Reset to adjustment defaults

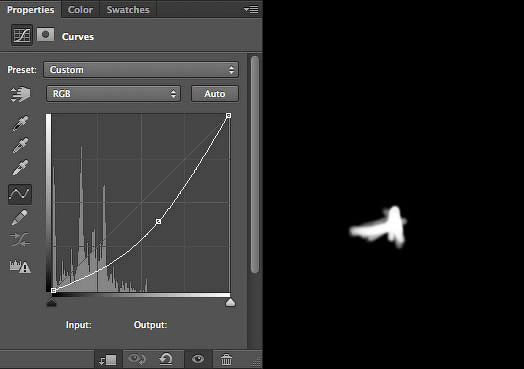[166, 359]
